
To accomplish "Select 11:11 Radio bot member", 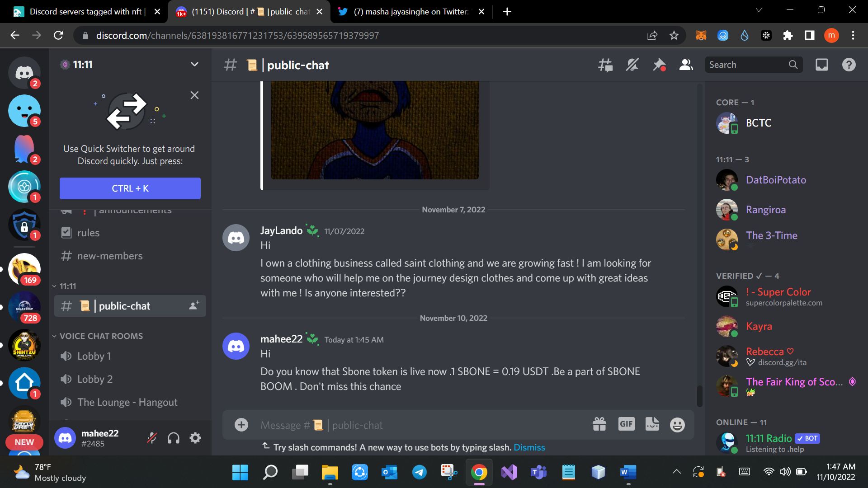I will 787,442.
